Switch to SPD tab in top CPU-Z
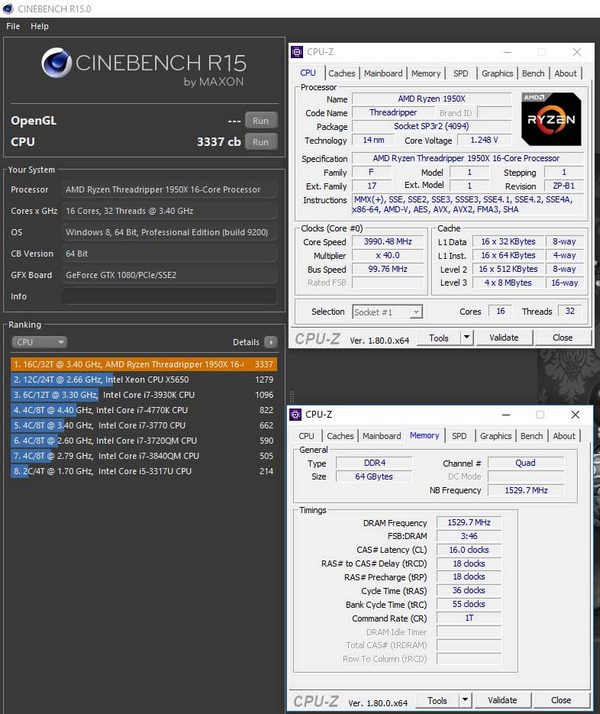The image size is (600, 714). (461, 73)
